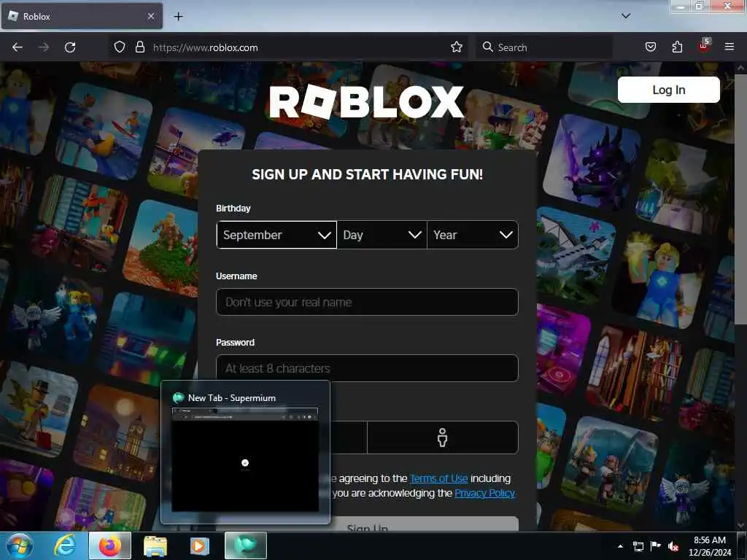The image size is (747, 560).
Task: Click the page vertical scrollbar
Action: pyautogui.click(x=740, y=200)
